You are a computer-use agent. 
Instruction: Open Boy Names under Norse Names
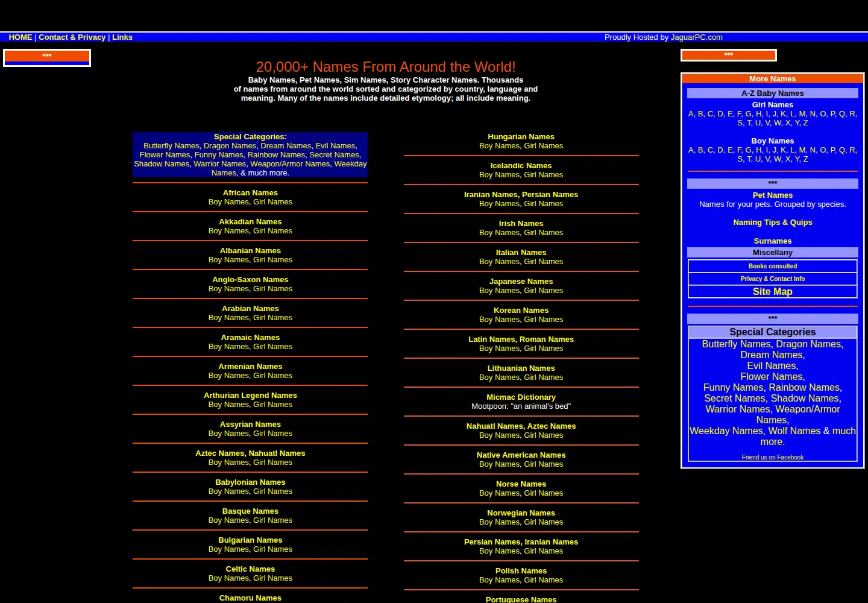click(x=499, y=493)
